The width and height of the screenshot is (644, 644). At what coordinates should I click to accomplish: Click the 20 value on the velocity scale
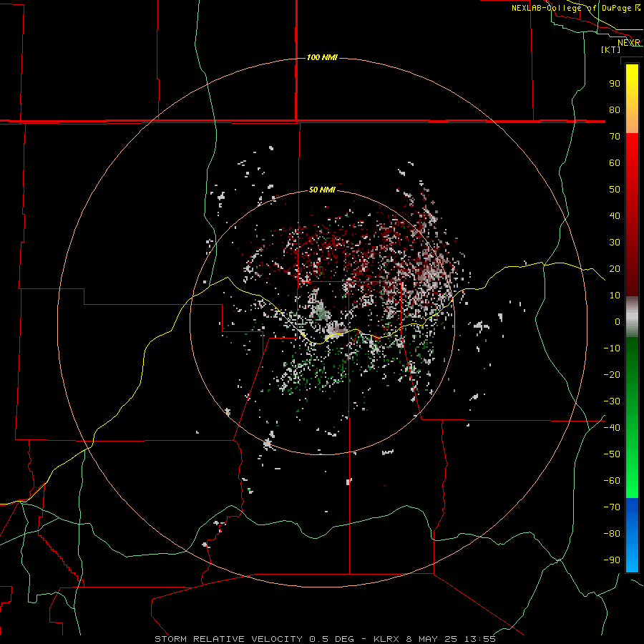pyautogui.click(x=615, y=269)
